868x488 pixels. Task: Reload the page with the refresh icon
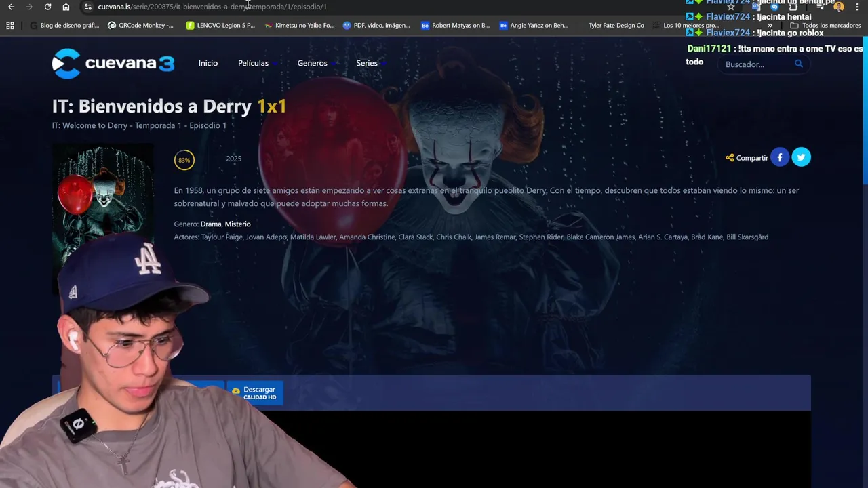[x=47, y=7]
